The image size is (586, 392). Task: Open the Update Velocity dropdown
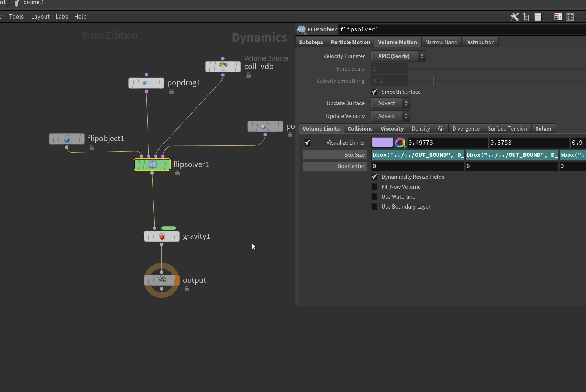tap(390, 116)
